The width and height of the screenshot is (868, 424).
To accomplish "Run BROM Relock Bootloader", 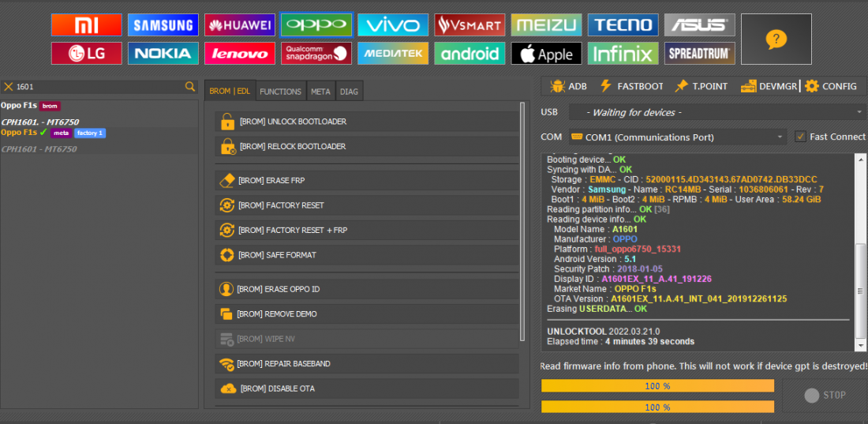I will tap(366, 146).
